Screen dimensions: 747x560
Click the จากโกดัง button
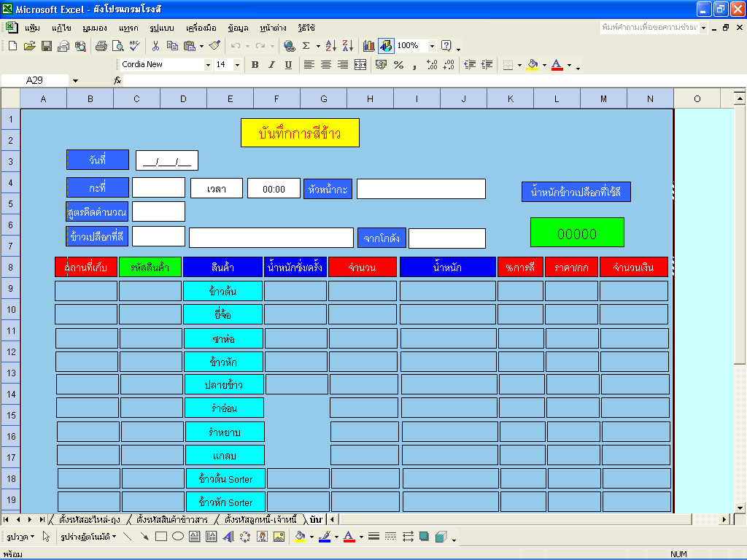[x=382, y=238]
